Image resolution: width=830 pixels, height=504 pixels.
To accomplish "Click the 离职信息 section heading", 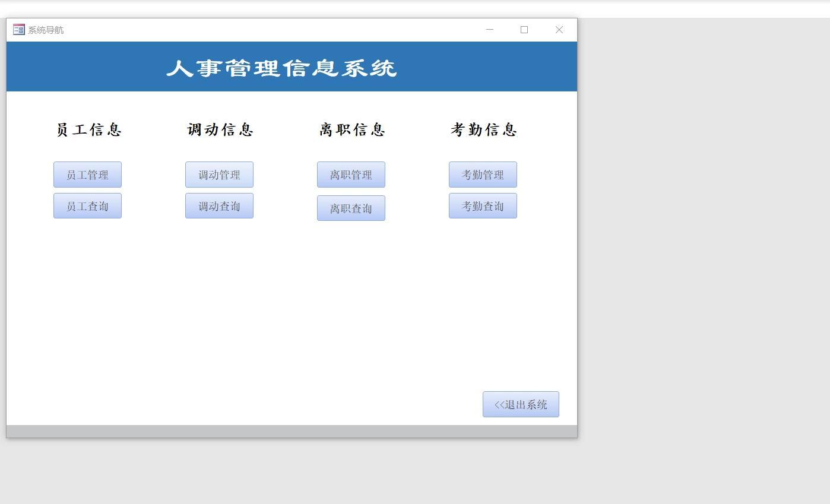I will 353,129.
